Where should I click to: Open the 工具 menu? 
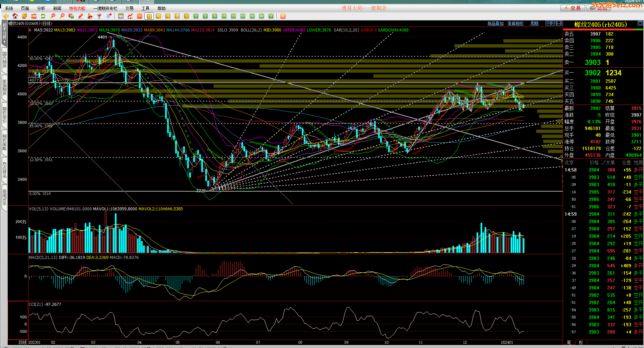click(146, 8)
